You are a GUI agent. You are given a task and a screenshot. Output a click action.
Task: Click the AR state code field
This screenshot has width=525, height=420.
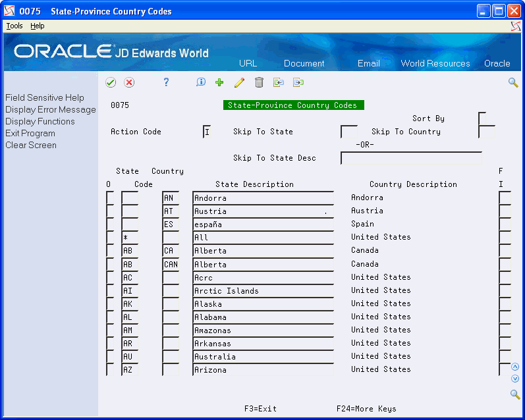tap(130, 344)
